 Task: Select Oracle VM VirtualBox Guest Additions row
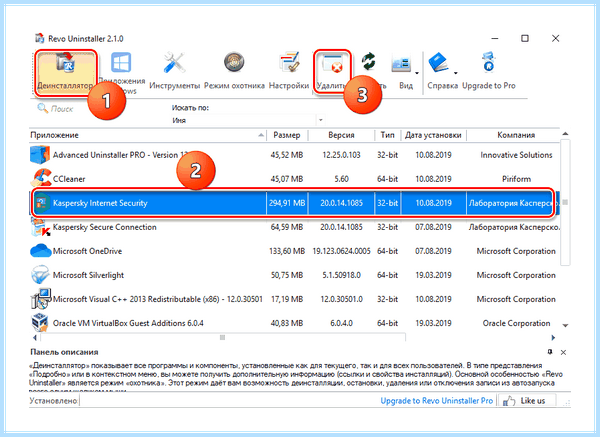pos(295,323)
